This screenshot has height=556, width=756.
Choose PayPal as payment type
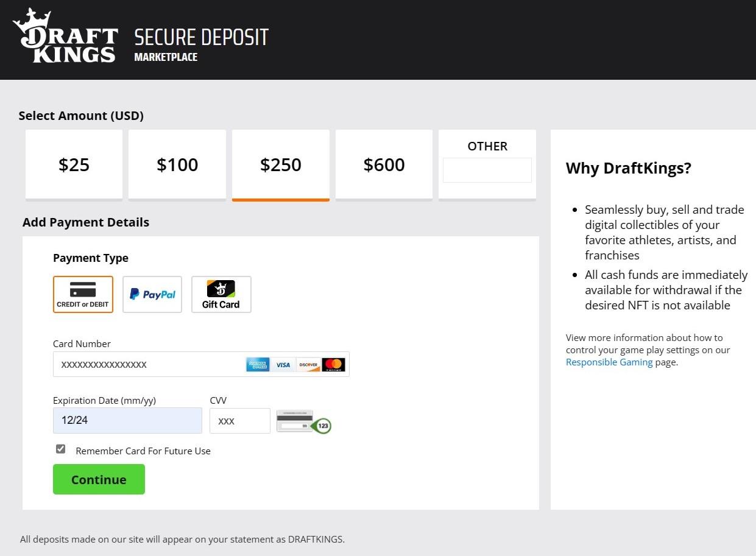[152, 294]
